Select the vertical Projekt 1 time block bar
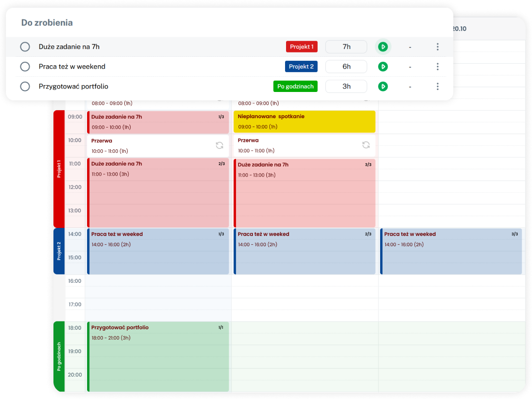532x399 pixels. pos(59,169)
